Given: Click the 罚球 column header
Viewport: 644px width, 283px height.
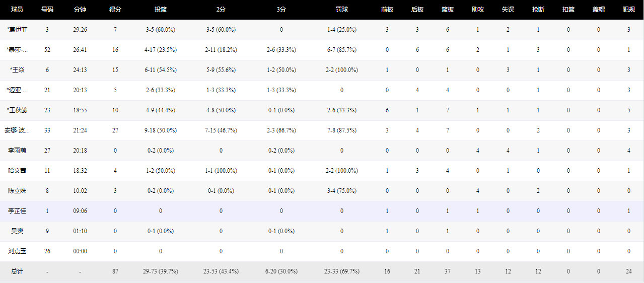Looking at the screenshot, I should (341, 10).
